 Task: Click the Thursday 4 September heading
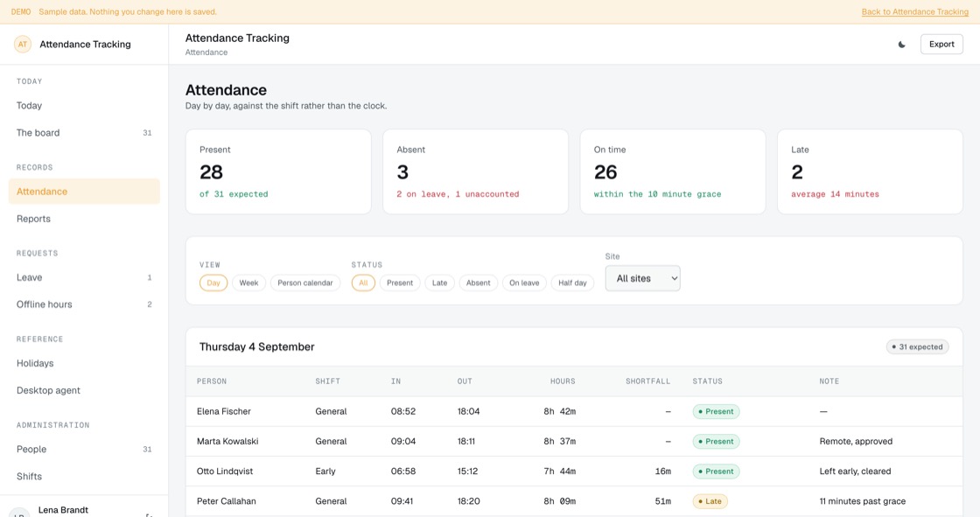click(x=257, y=347)
